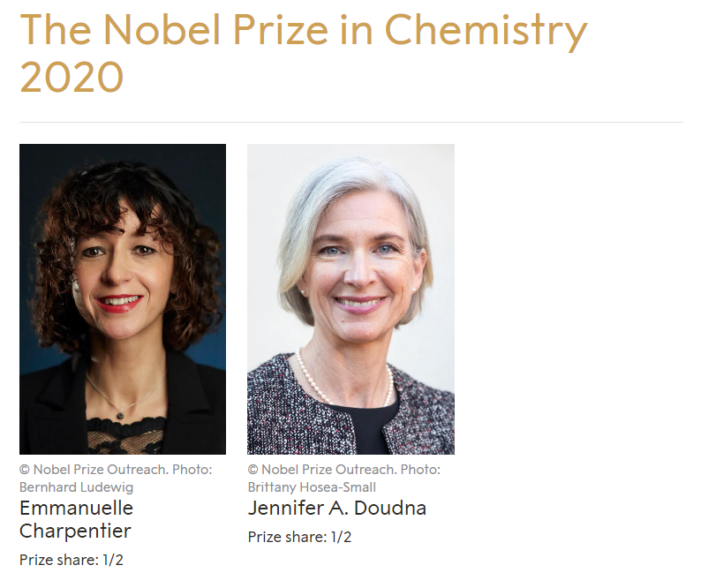Click the first name Emmanuelle
The image size is (701, 588).
pos(76,509)
